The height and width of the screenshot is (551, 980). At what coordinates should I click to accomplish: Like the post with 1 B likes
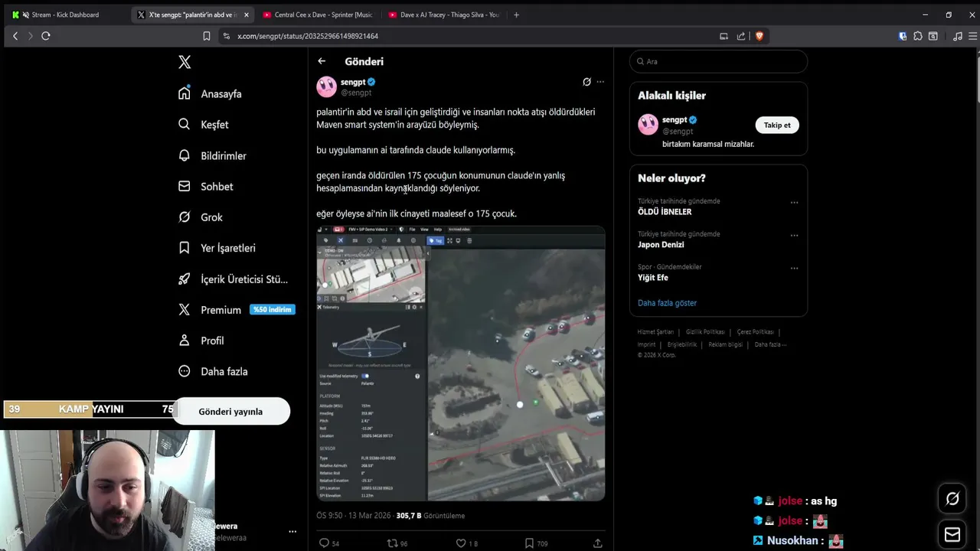click(x=466, y=543)
